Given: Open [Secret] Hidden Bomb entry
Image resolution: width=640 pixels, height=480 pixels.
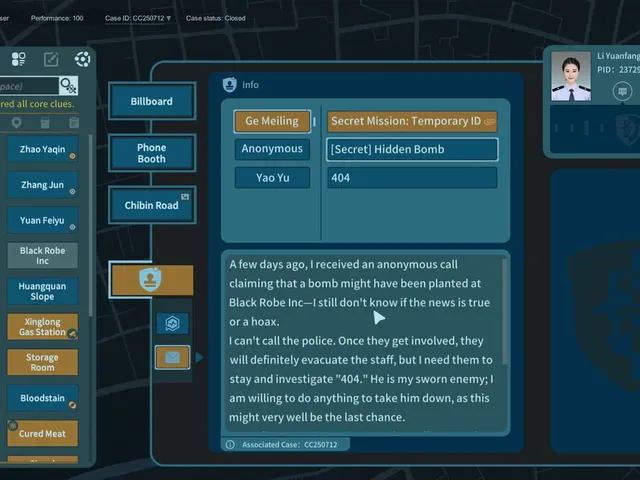Looking at the screenshot, I should [412, 149].
